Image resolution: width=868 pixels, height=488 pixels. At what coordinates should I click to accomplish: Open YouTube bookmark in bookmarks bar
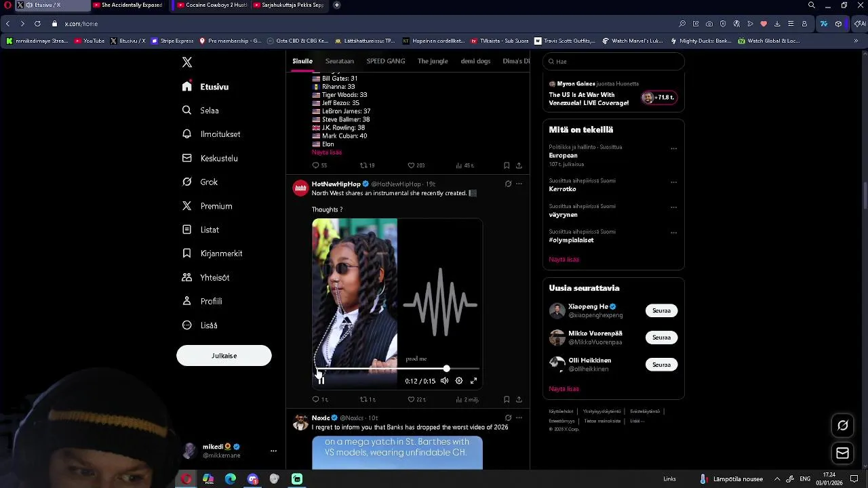[x=90, y=41]
